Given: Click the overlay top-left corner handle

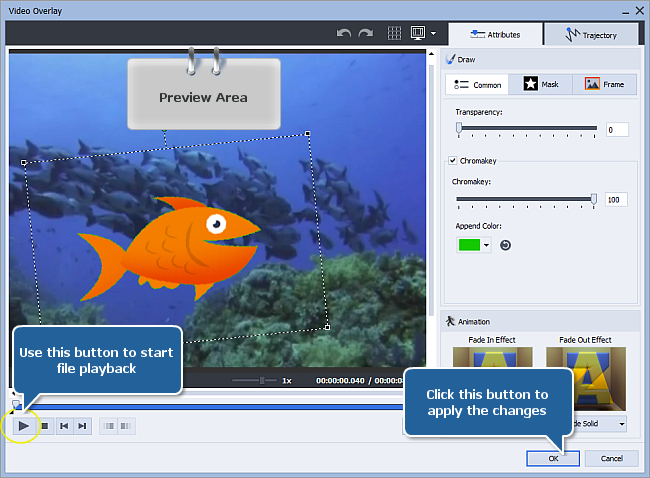Looking at the screenshot, I should 24,163.
